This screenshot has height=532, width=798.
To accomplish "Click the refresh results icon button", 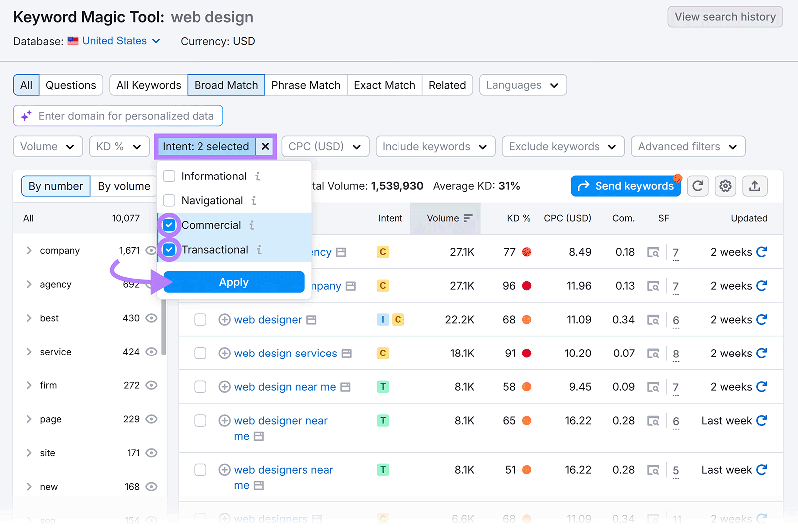I will point(698,186).
